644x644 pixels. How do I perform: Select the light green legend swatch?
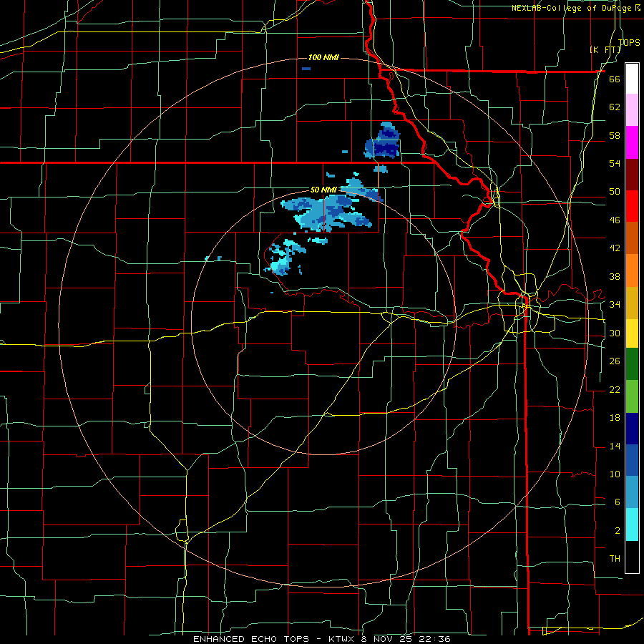coord(632,396)
